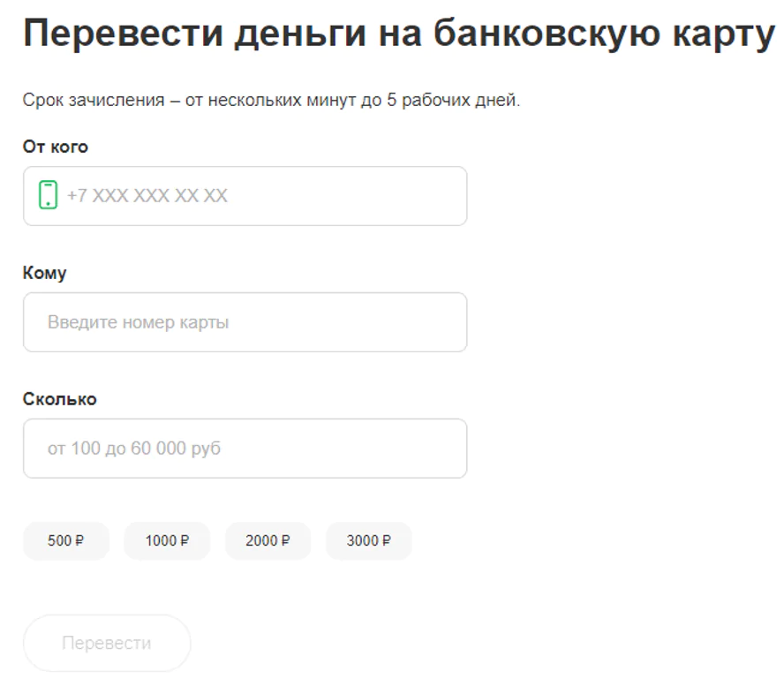Click the green phone icon
Viewport: 784px width, 679px height.
pyautogui.click(x=49, y=195)
